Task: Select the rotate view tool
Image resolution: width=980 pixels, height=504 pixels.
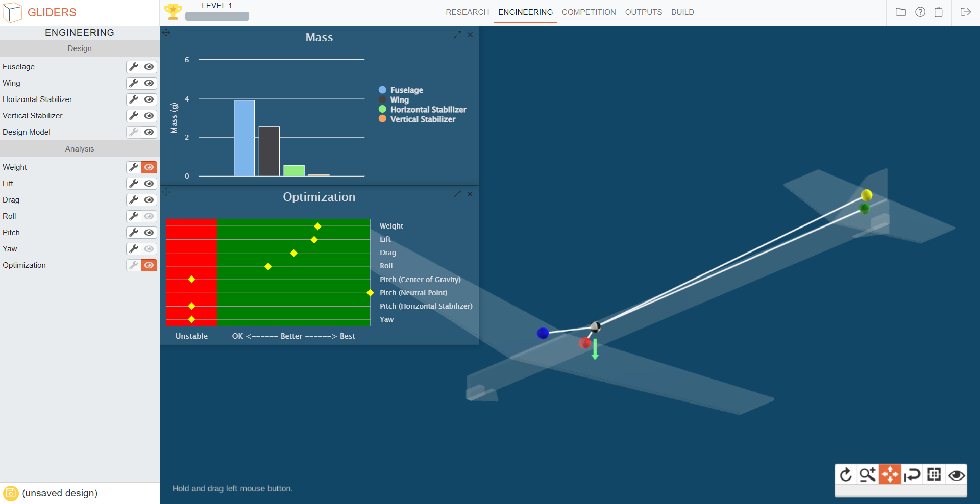Action: pos(846,475)
